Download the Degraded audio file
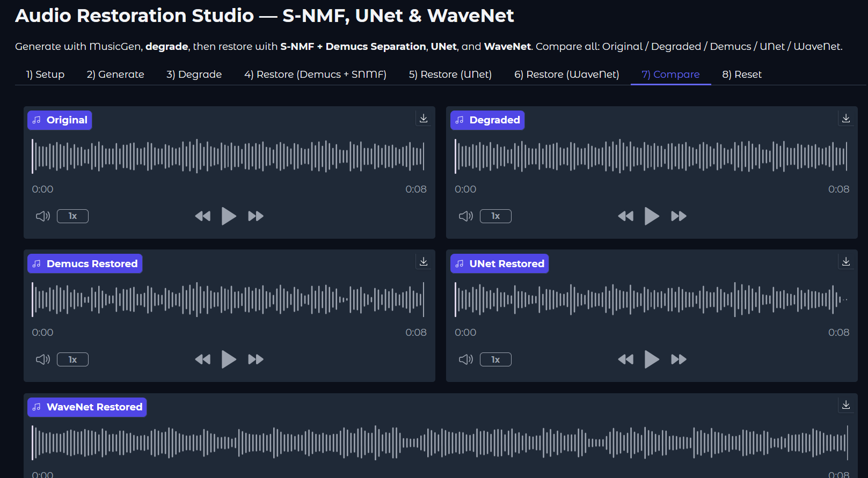The height and width of the screenshot is (478, 868). pyautogui.click(x=846, y=119)
